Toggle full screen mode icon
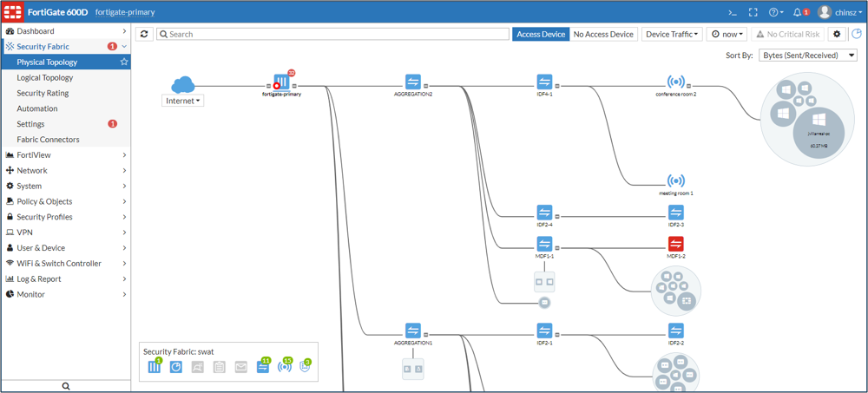This screenshot has height=393, width=868. tap(753, 12)
